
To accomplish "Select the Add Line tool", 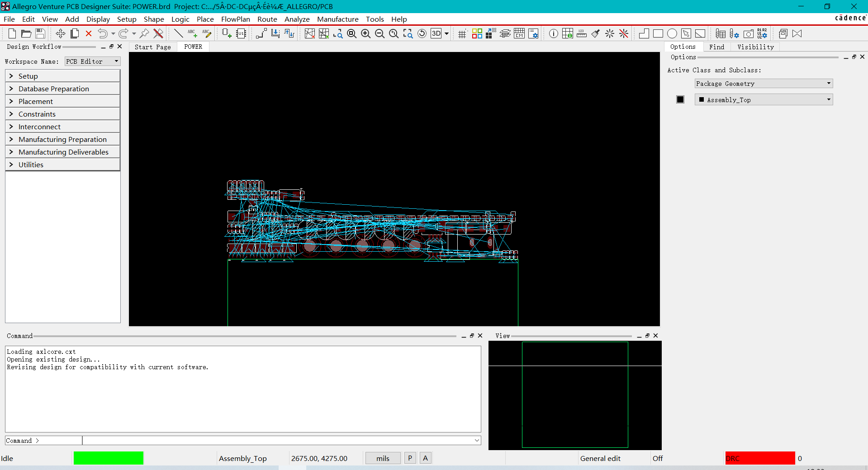I will [178, 33].
